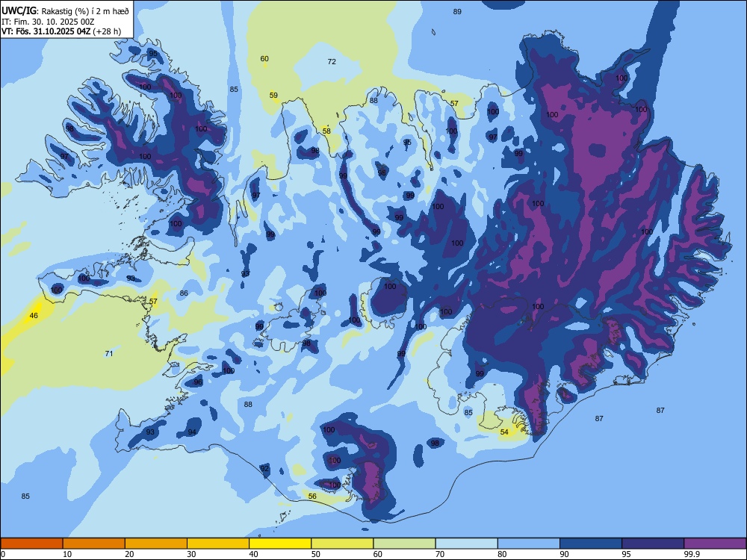Click legend tick label '95'
Viewport: 747px width, 560px height.
point(627,554)
